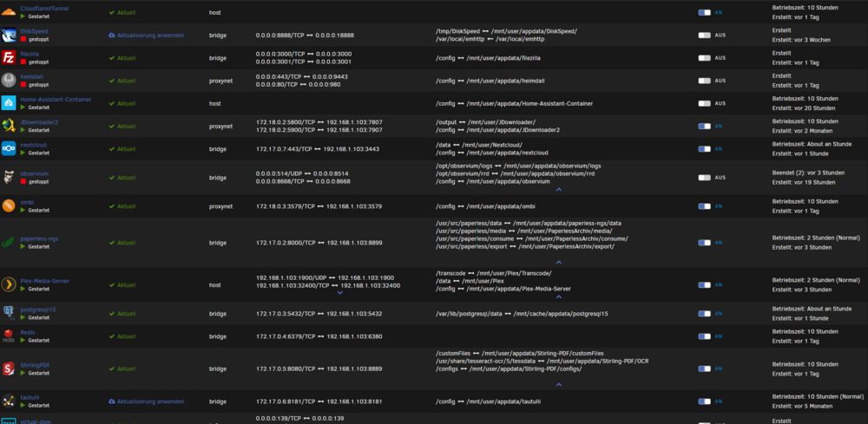The height and width of the screenshot is (424, 868).
Task: Open the CloudflaredTunnel container icon
Action: [9, 12]
